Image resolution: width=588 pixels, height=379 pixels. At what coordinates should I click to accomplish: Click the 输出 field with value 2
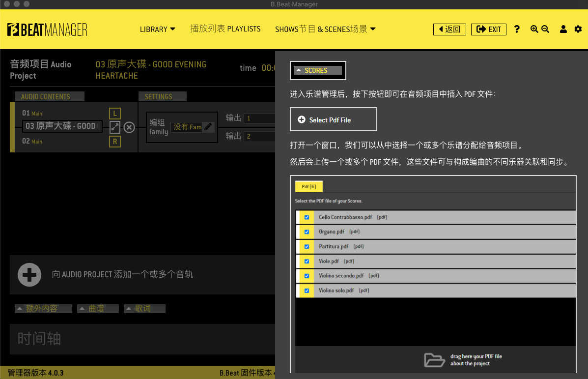click(259, 136)
